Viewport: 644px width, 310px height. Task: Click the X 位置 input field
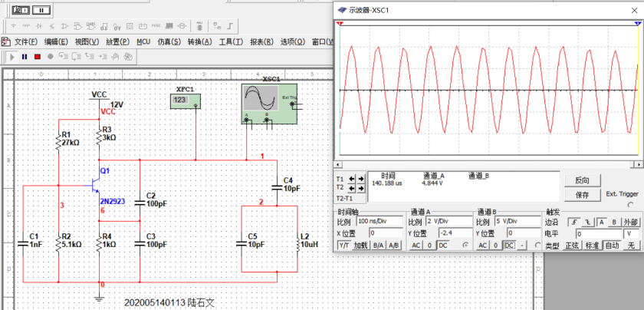[386, 233]
